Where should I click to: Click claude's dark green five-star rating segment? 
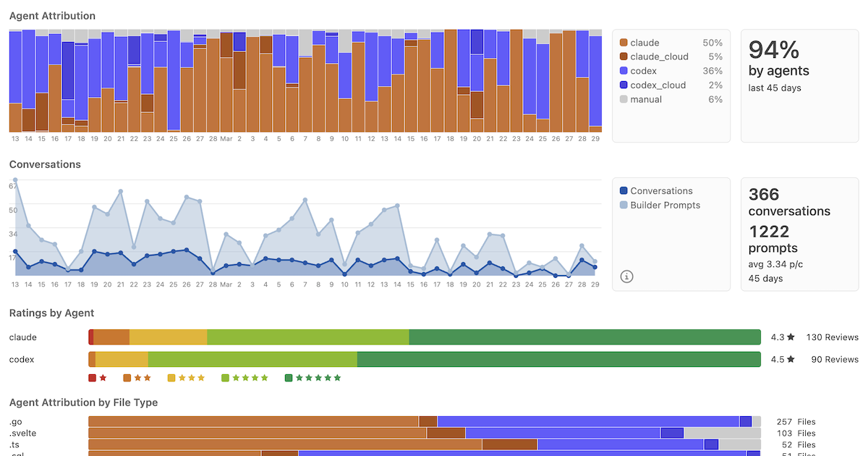pyautogui.click(x=584, y=337)
